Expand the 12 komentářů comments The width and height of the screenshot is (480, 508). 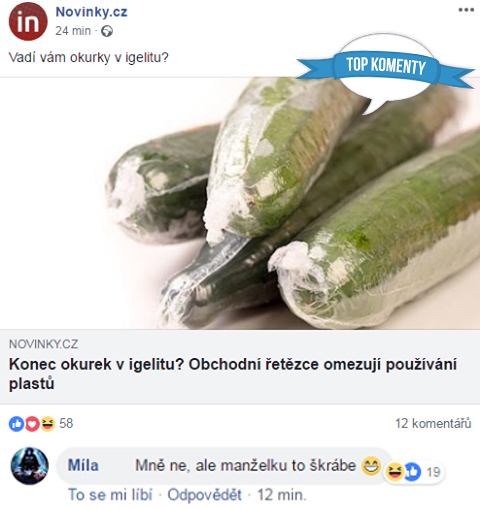pos(433,424)
